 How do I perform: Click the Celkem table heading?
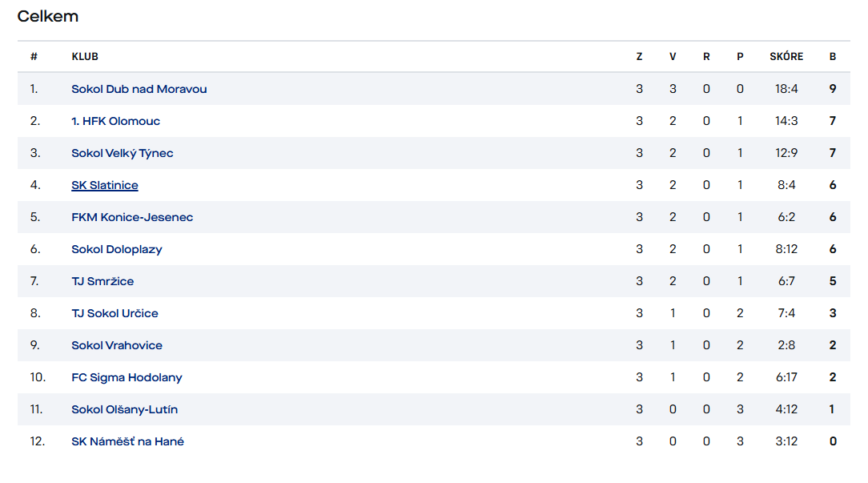click(x=47, y=17)
